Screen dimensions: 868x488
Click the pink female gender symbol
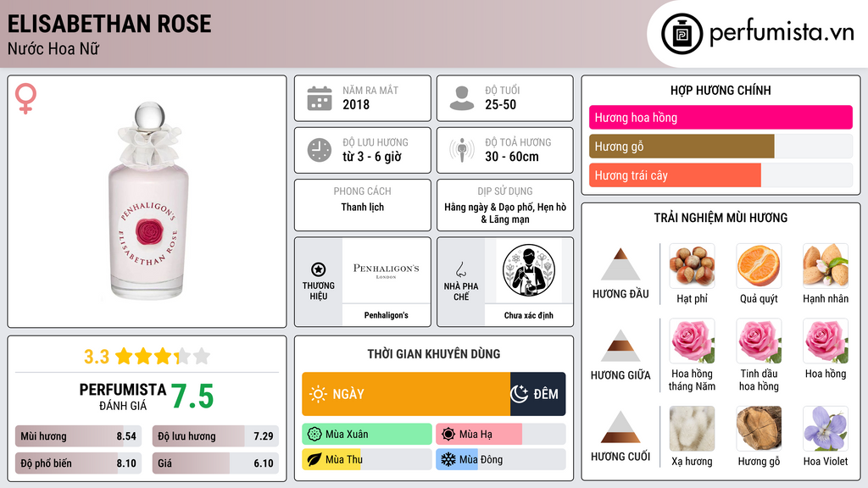25,98
